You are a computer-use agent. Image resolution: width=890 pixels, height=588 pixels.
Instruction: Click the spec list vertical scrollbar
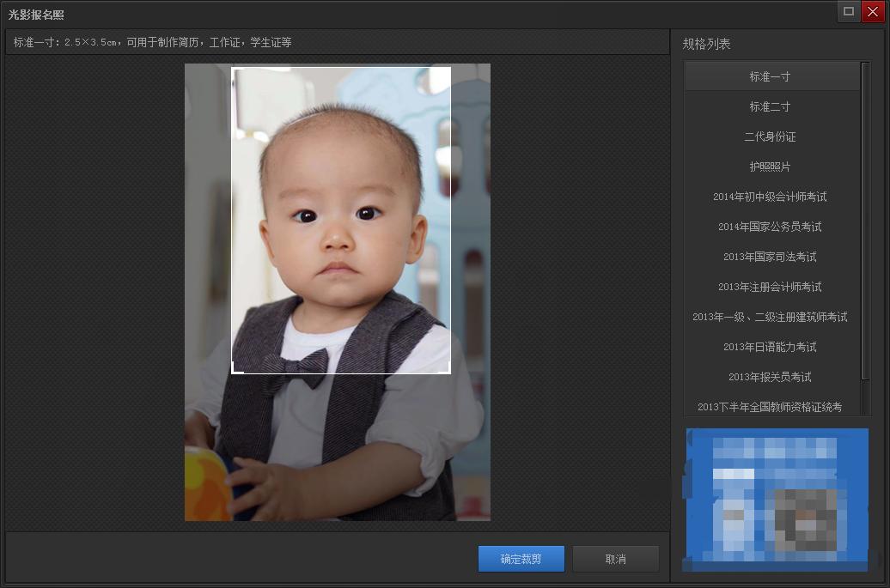(865, 223)
